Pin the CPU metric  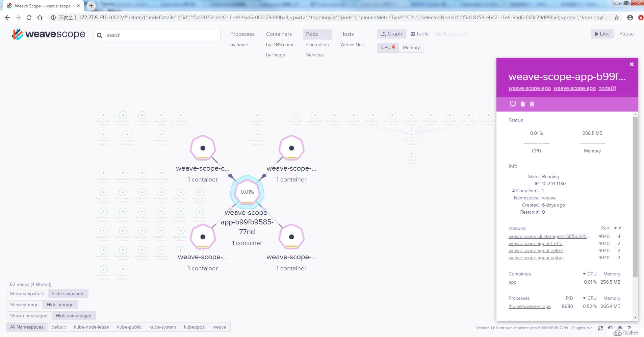pos(388,48)
